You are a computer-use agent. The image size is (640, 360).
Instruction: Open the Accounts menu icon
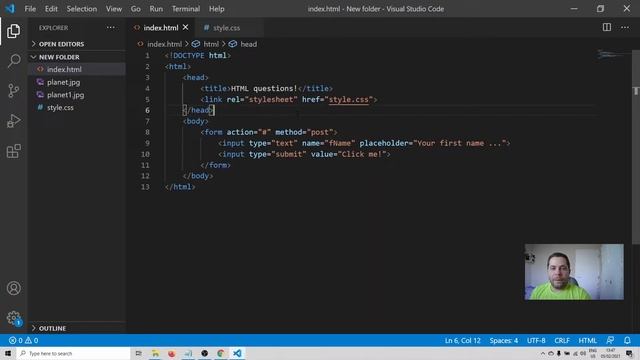click(13, 288)
